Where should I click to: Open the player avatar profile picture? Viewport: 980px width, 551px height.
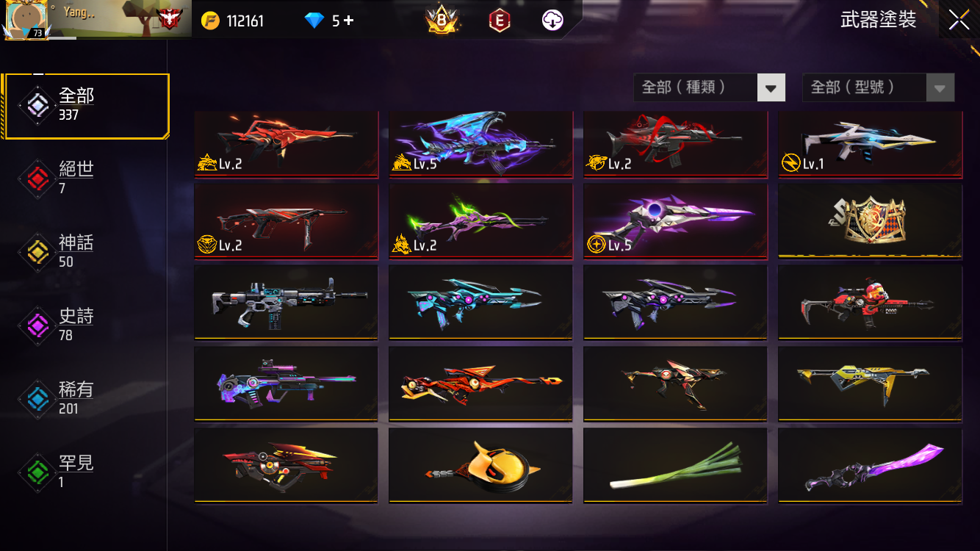pyautogui.click(x=27, y=19)
